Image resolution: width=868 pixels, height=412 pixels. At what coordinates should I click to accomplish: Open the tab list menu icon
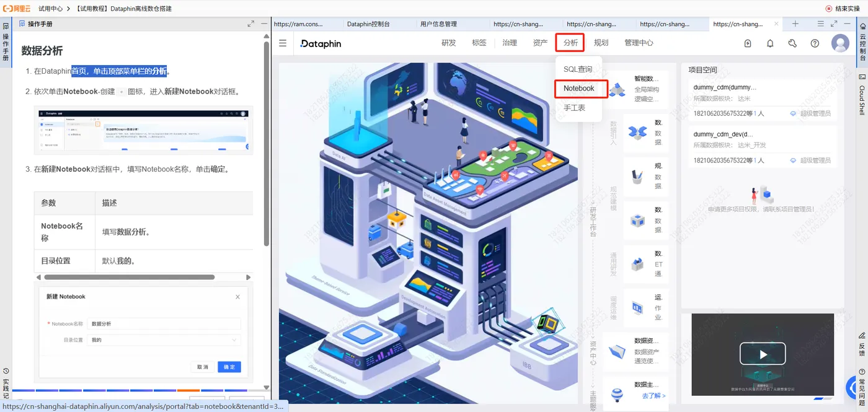pyautogui.click(x=820, y=24)
